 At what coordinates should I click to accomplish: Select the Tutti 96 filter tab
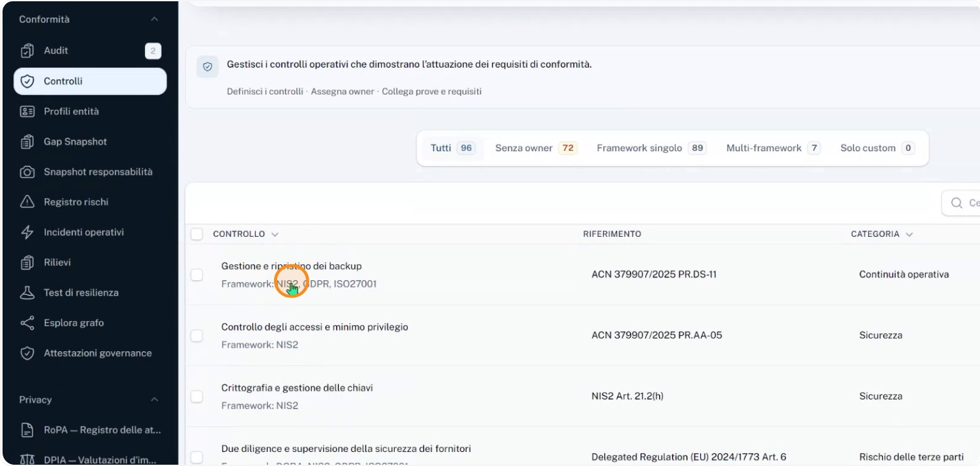pos(452,148)
